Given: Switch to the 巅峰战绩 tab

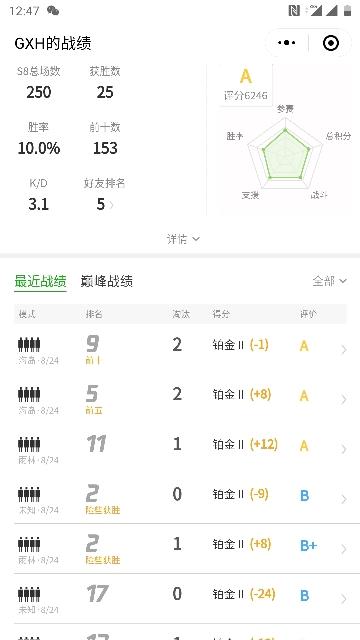Looking at the screenshot, I should point(107,281).
